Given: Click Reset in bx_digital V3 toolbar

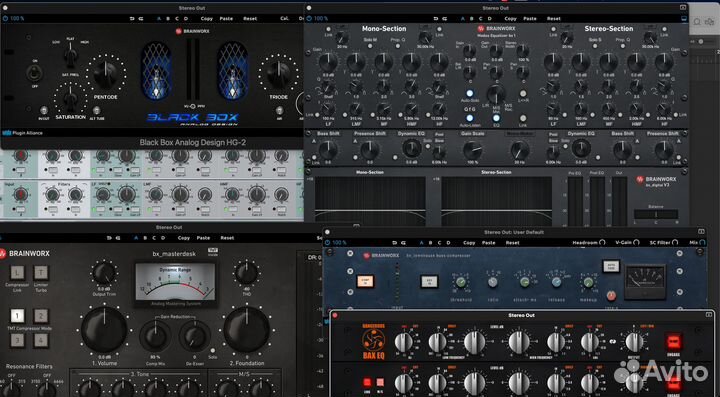Looking at the screenshot, I should (x=554, y=19).
